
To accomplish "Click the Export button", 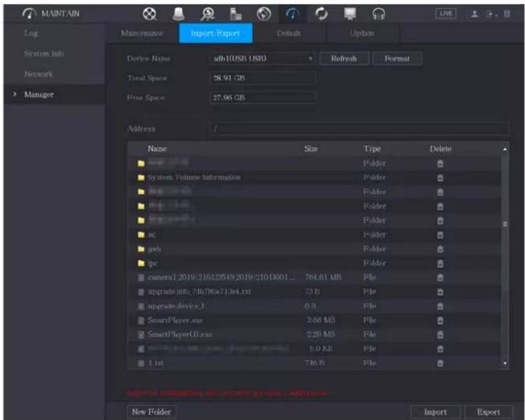I will [x=488, y=412].
